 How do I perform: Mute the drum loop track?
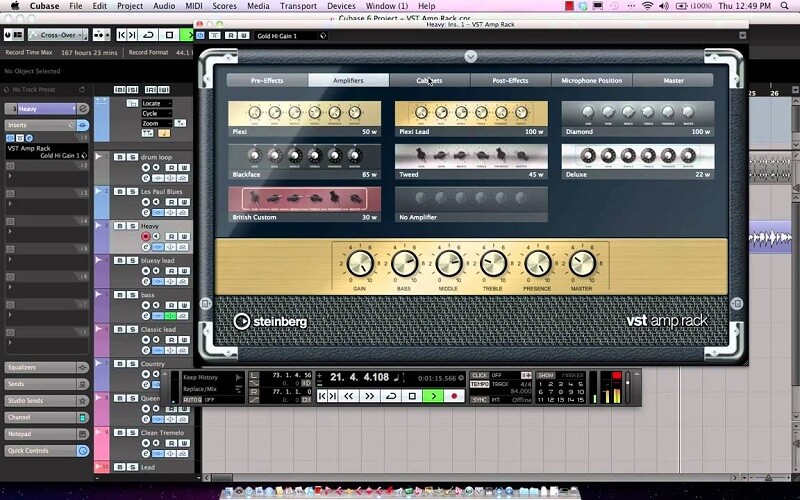tap(119, 157)
